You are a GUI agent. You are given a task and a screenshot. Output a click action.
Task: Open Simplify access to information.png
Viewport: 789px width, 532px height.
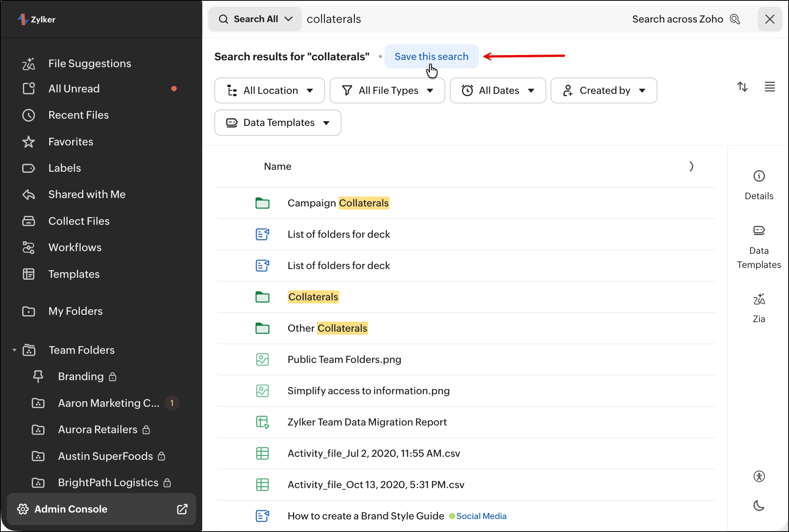pyautogui.click(x=369, y=391)
